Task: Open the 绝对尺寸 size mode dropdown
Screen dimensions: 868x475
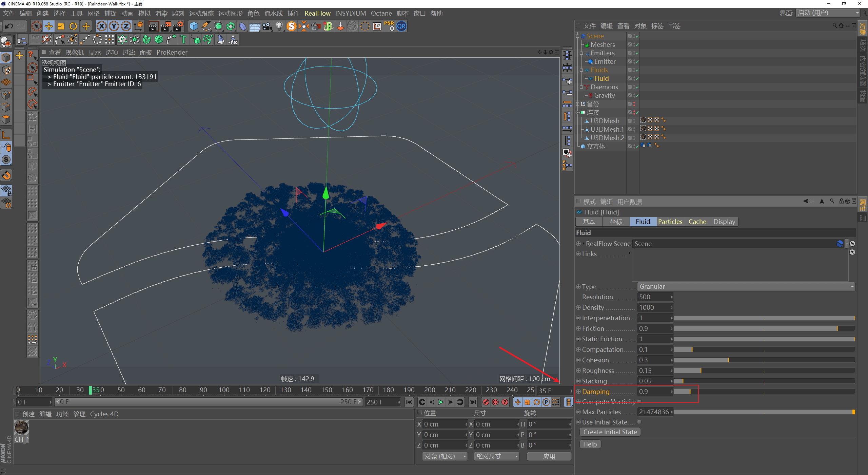Action: pos(497,456)
